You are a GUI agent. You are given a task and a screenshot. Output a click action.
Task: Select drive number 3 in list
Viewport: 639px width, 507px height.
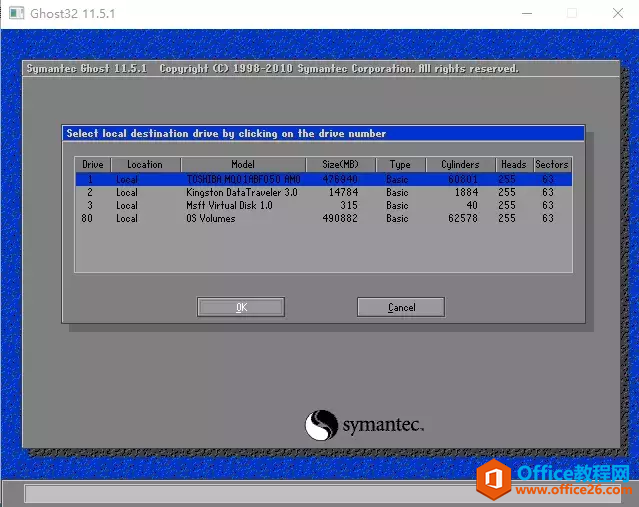pos(90,205)
